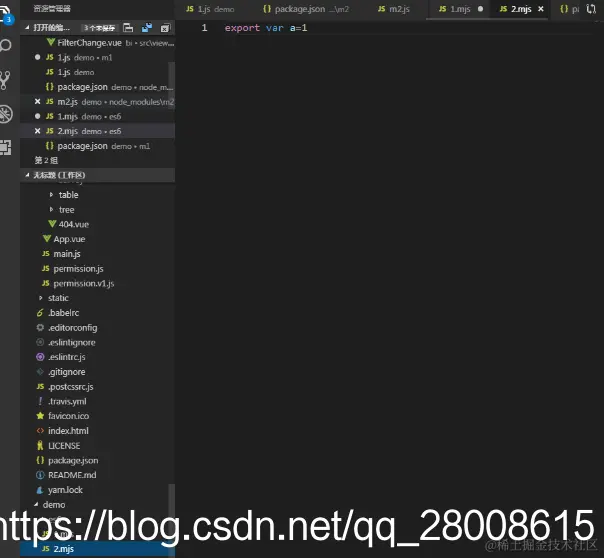Open 1.mjs demo es6 entry
This screenshot has width=604, height=558.
[97, 116]
